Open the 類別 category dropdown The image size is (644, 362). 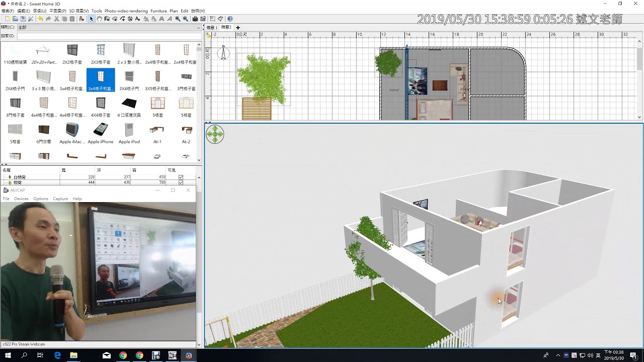pos(109,27)
